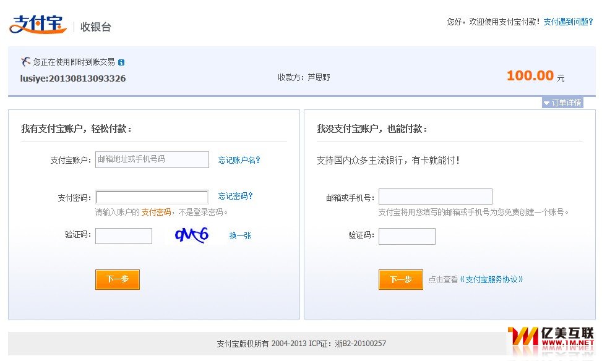Screen dimensions: 602x364
Task: Click the 邮箱或手机号 input field
Action: [436, 197]
